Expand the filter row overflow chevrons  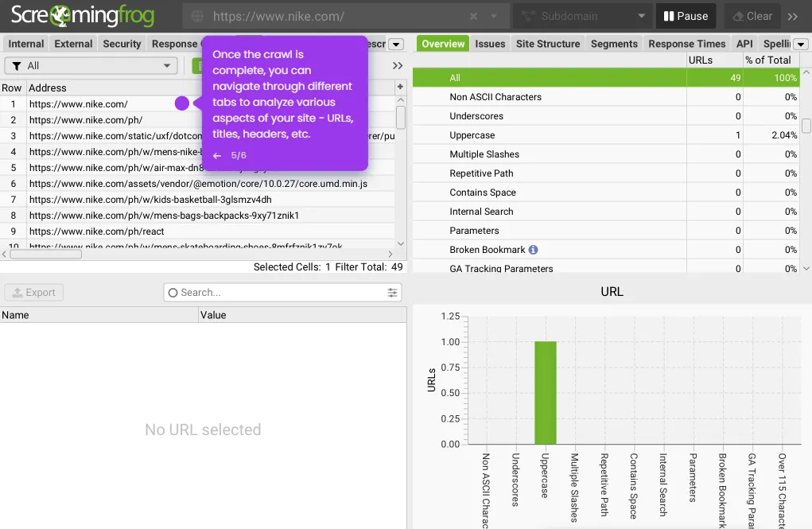pyautogui.click(x=397, y=66)
